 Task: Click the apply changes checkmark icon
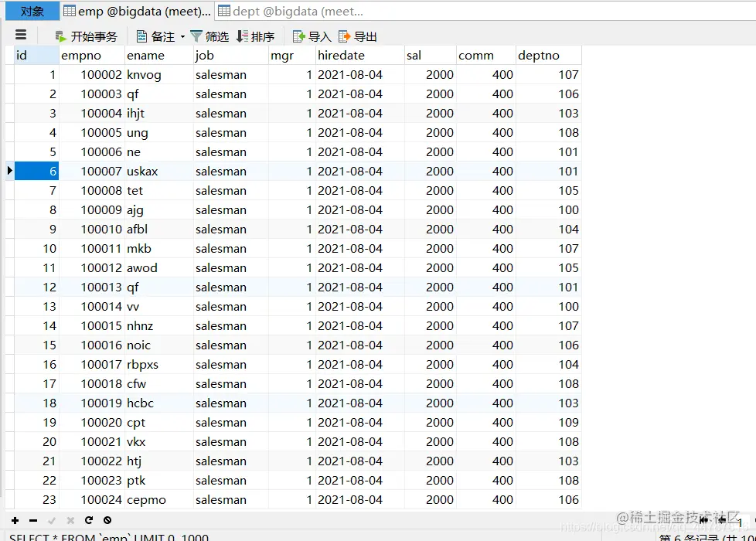click(x=52, y=520)
